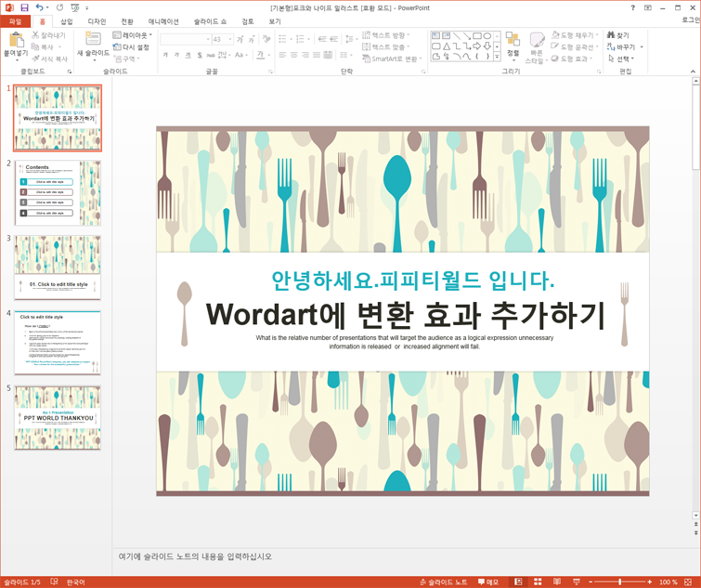Viewport: 701px width, 588px height.
Task: Collapse the ribbon with the chevron arrow
Action: (x=693, y=72)
